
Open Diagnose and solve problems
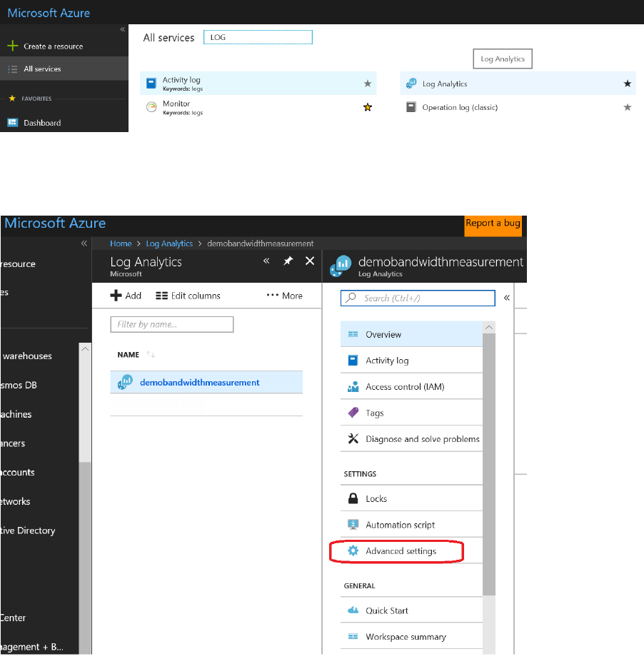(x=411, y=438)
